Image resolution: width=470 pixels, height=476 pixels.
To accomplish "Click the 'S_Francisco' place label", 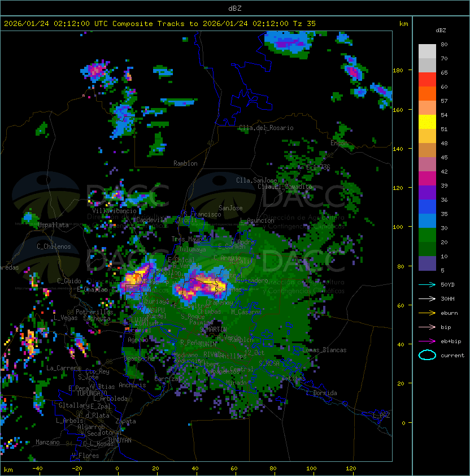I will click(202, 215).
